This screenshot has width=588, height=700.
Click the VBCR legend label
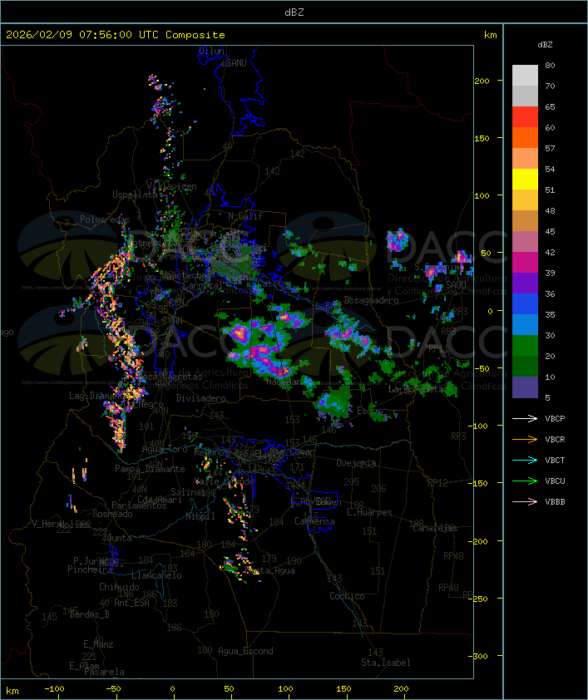click(x=555, y=440)
